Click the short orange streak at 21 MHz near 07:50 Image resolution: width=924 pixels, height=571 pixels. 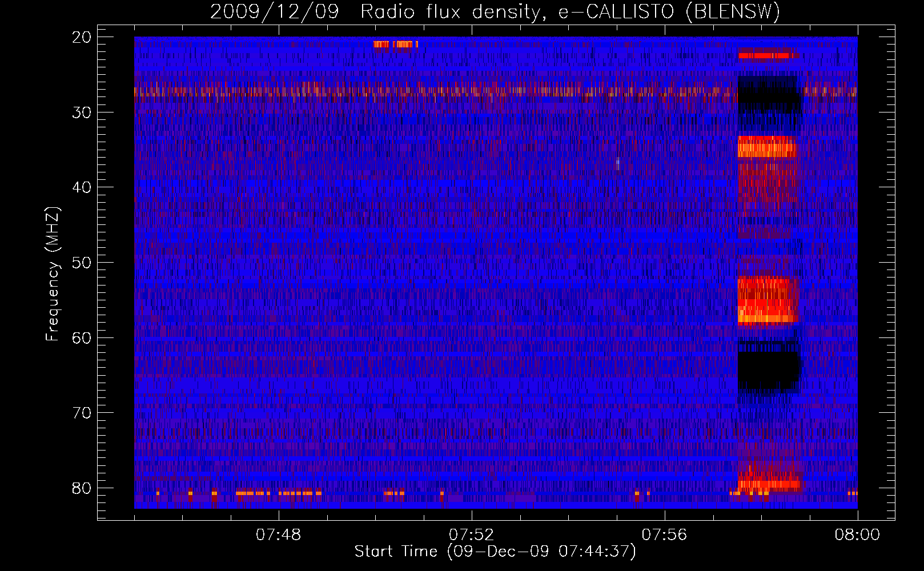(x=395, y=44)
